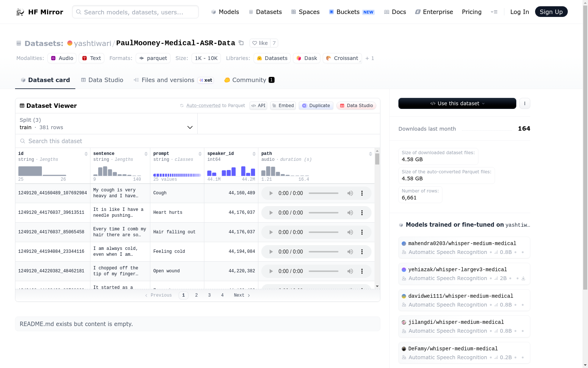Click the Embed button
The width and height of the screenshot is (588, 368).
tap(283, 106)
